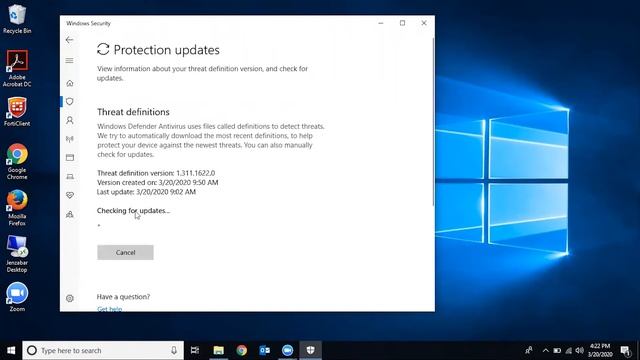
Task: Open FortiClient desktop shortcut
Action: [17, 111]
